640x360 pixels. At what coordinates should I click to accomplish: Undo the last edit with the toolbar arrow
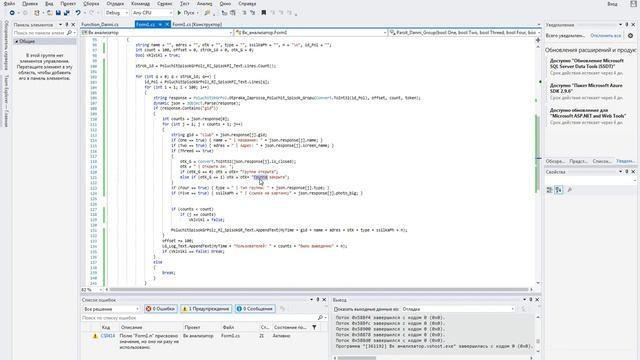(78, 13)
